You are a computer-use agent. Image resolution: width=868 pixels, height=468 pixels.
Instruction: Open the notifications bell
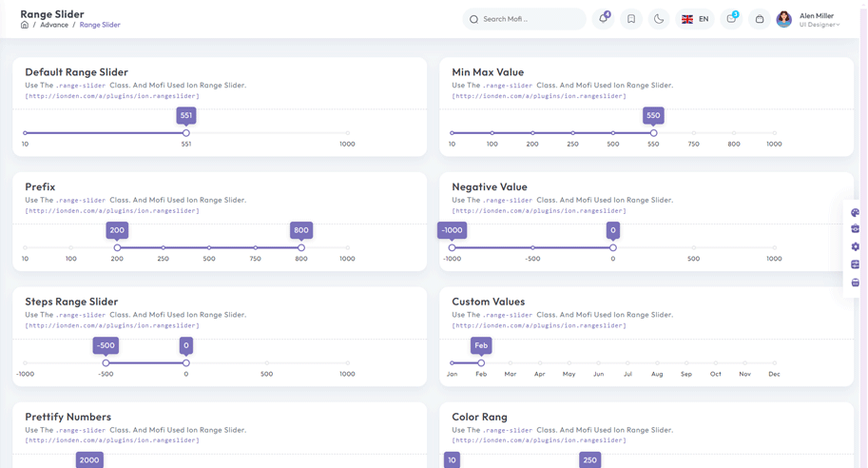tap(603, 19)
